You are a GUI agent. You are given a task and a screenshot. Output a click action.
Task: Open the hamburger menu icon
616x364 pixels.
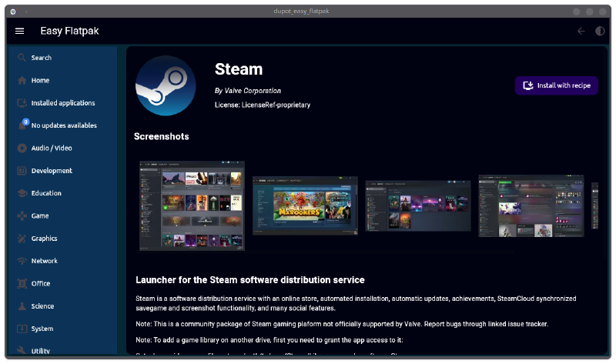point(20,32)
